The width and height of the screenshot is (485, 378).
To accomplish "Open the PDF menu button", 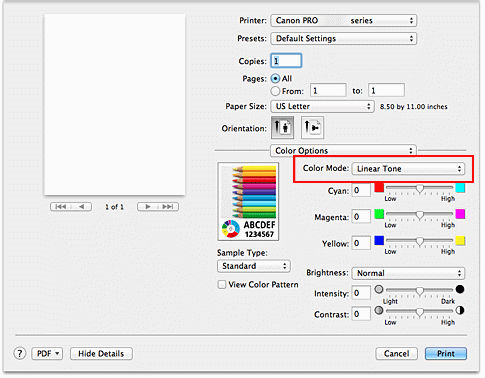I will pyautogui.click(x=47, y=353).
